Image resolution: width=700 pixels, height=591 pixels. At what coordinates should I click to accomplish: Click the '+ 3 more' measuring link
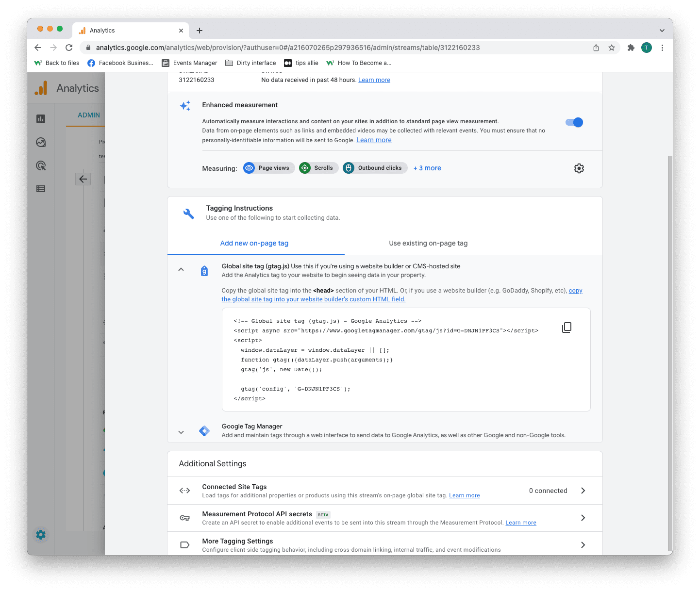[x=427, y=168]
